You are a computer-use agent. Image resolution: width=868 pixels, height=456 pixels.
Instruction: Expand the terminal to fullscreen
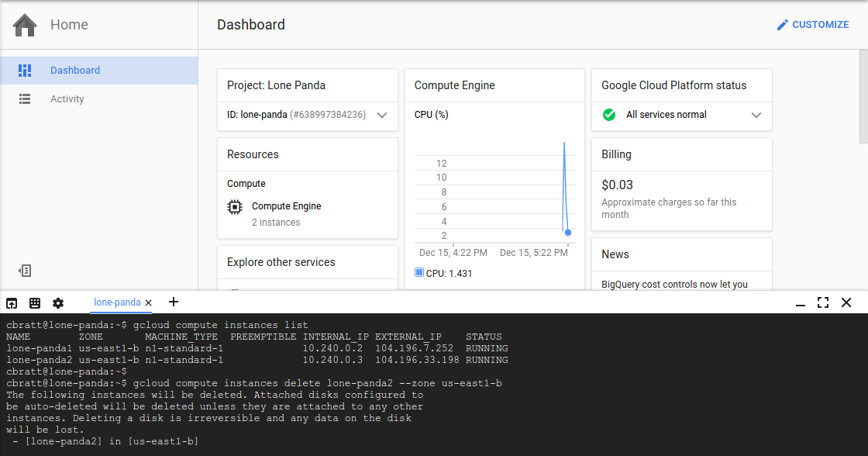[823, 302]
